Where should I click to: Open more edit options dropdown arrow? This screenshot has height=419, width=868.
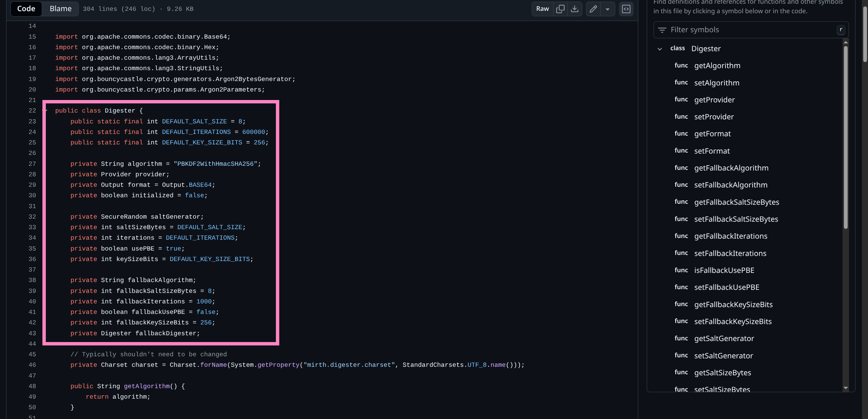point(607,9)
